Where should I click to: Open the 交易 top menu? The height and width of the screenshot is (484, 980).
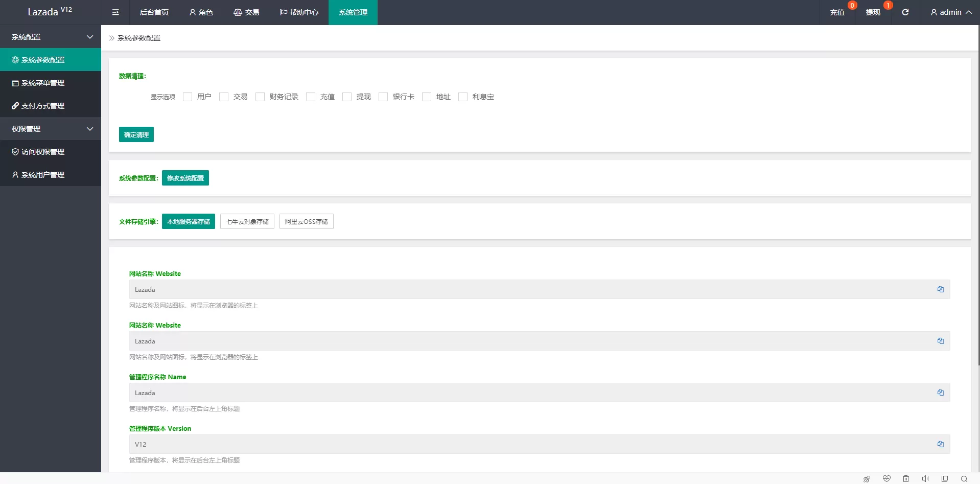pyautogui.click(x=246, y=12)
